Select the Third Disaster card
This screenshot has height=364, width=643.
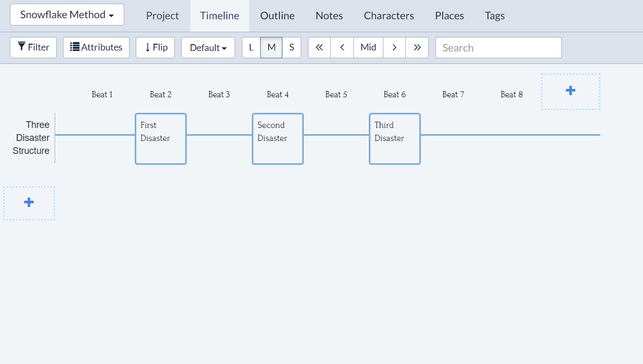[x=394, y=138]
